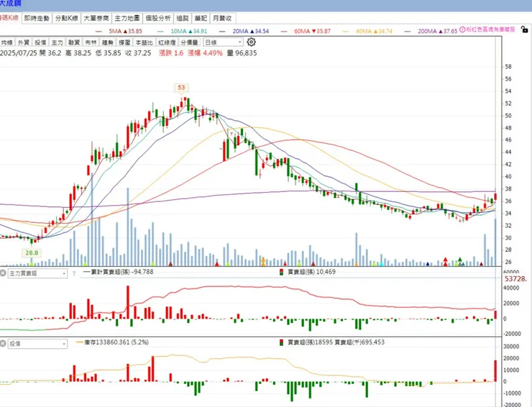Toggle the 均線 moving average overlay
The image size is (532, 407).
pos(6,42)
